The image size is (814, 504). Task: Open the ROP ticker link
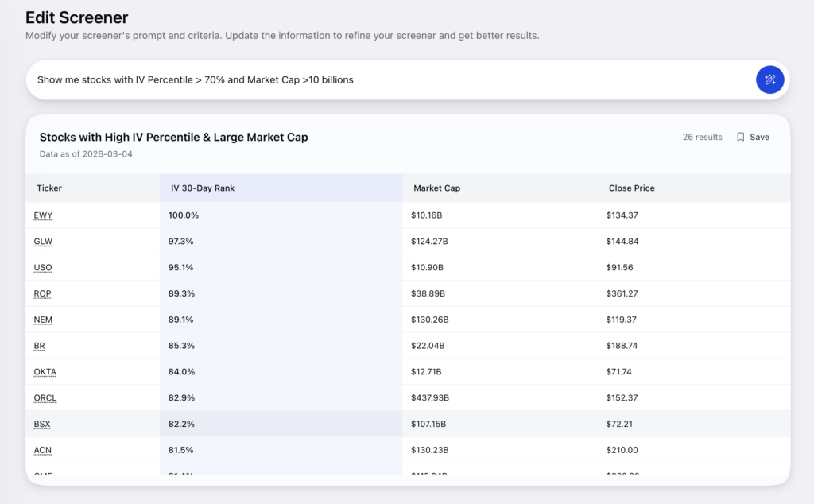point(43,293)
